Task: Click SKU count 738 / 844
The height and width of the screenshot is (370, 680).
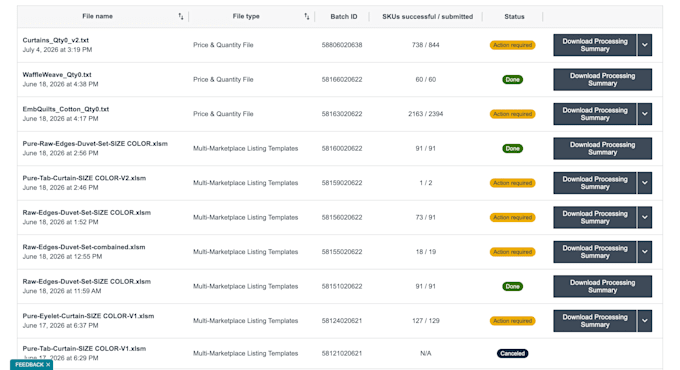Action: tap(425, 45)
